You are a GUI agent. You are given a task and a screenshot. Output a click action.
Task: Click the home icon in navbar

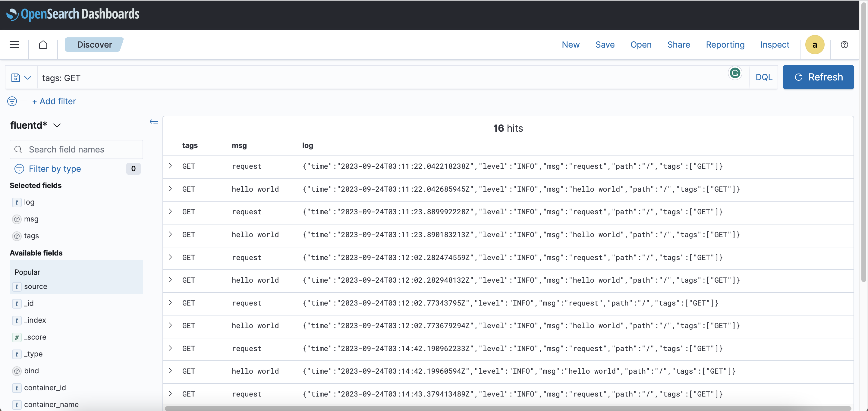click(43, 45)
